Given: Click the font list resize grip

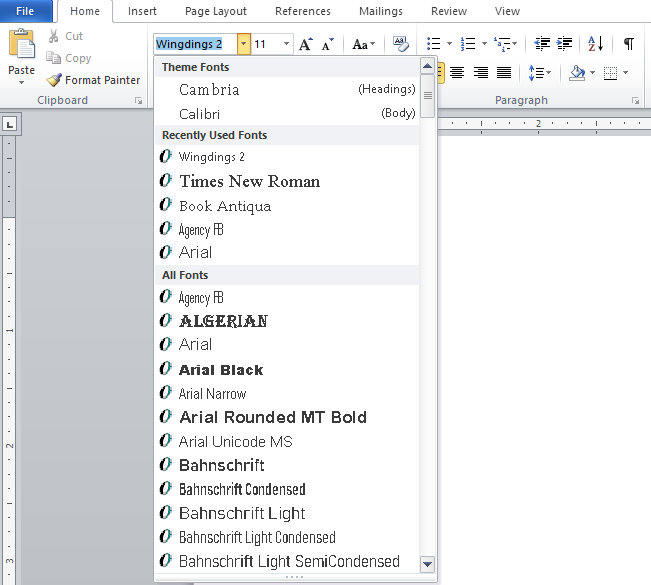Looking at the screenshot, I should pyautogui.click(x=294, y=577).
